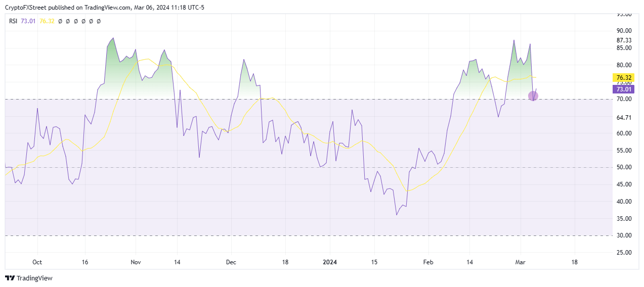Click the Feb label on time axis
Viewport: 644px width, 287px height.
427,263
